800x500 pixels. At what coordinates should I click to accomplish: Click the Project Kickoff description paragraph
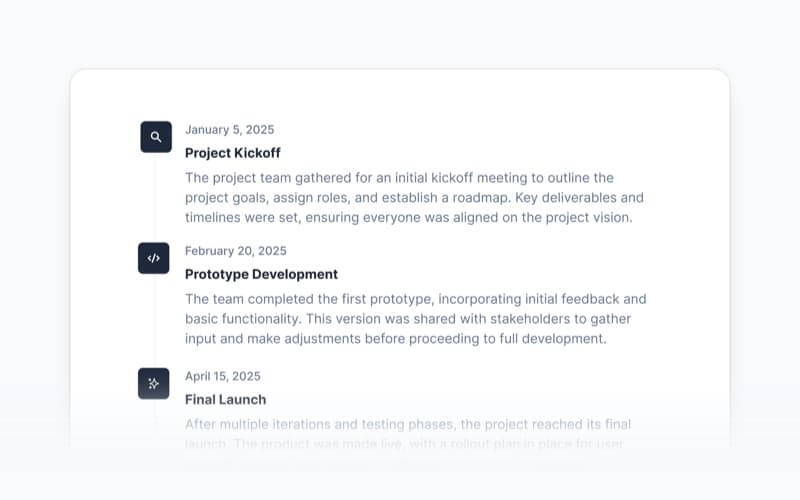tap(415, 197)
